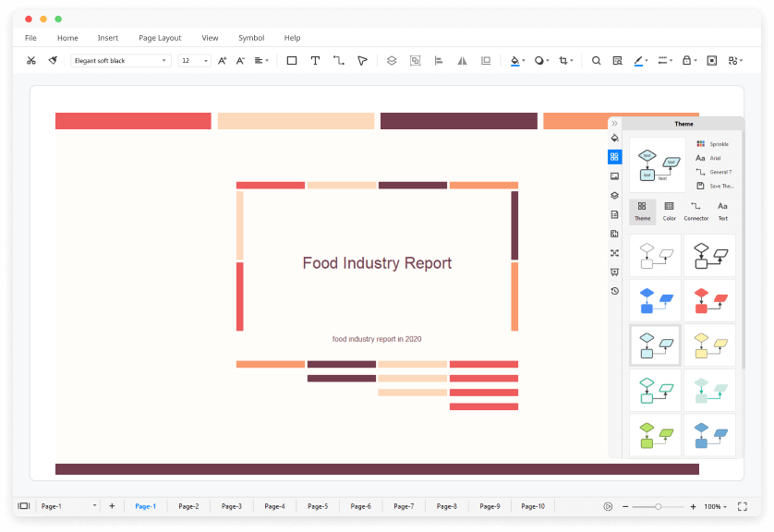This screenshot has height=532, width=774.
Task: Open the Layers sidebar icon
Action: tap(614, 196)
